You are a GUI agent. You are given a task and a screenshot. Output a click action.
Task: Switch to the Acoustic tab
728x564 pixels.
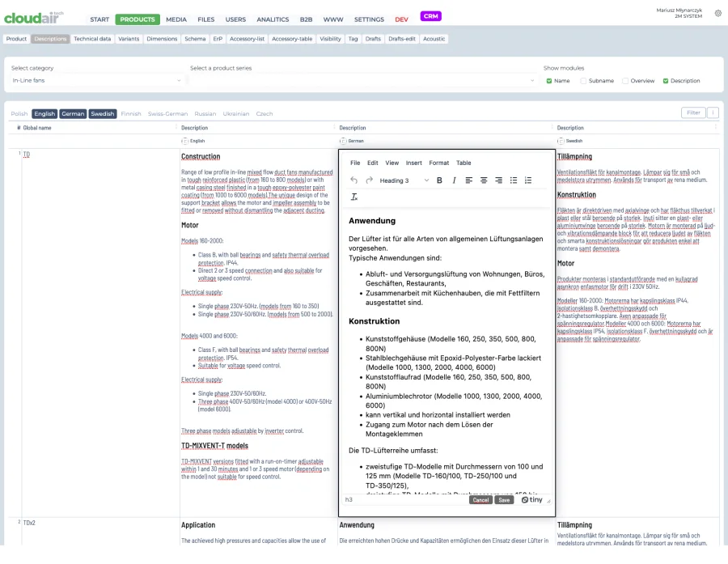pyautogui.click(x=434, y=39)
